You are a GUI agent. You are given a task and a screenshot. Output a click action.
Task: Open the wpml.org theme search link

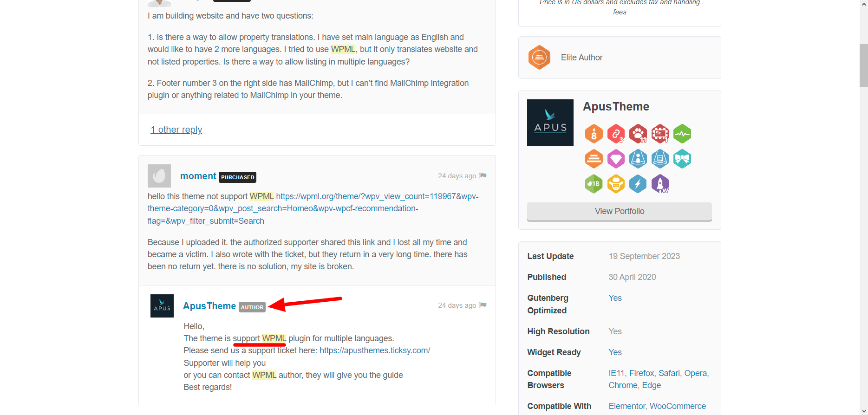[313, 208]
